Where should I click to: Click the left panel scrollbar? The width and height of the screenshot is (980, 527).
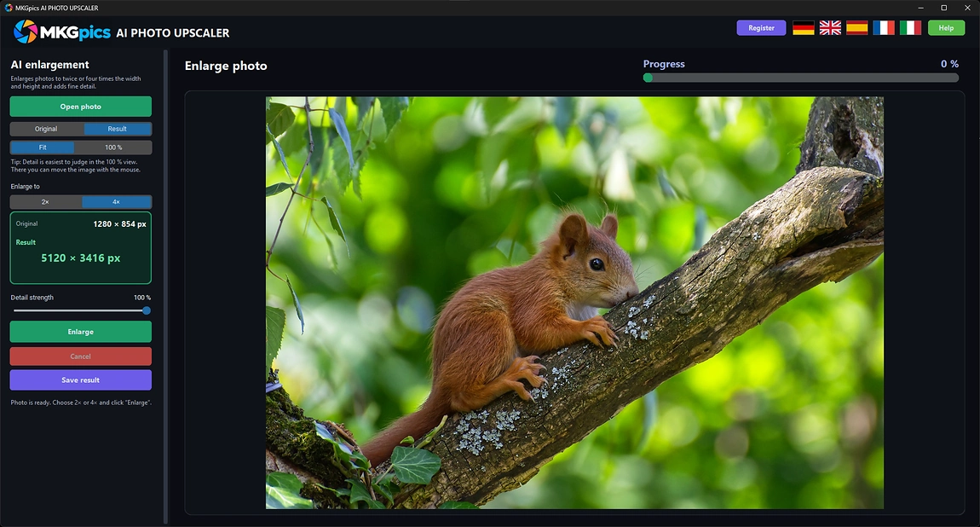(165, 287)
